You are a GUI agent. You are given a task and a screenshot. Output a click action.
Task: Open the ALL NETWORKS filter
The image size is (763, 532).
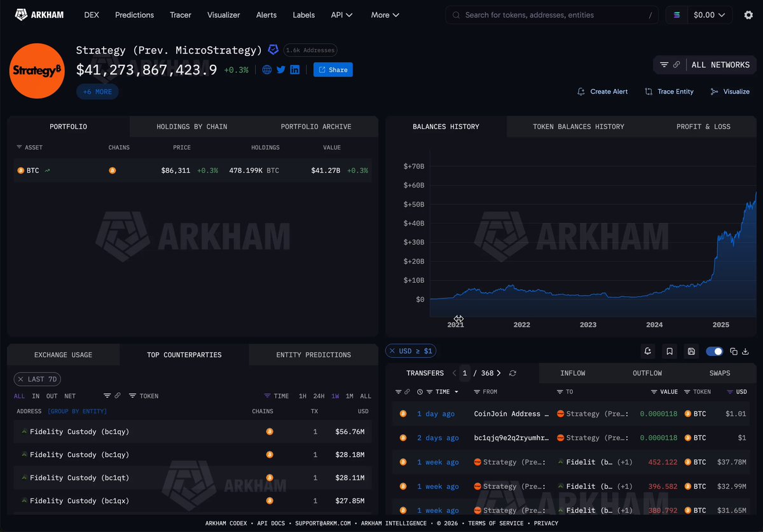[705, 64]
